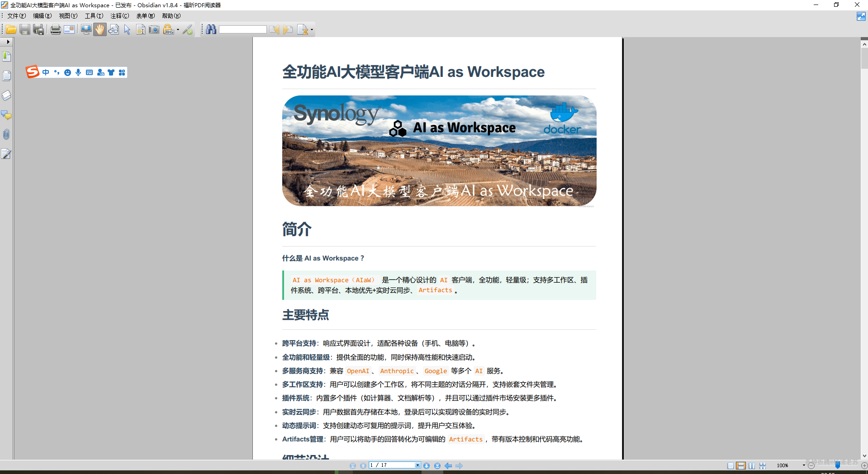Open the 工具(T) menu
The width and height of the screenshot is (868, 474).
(94, 16)
